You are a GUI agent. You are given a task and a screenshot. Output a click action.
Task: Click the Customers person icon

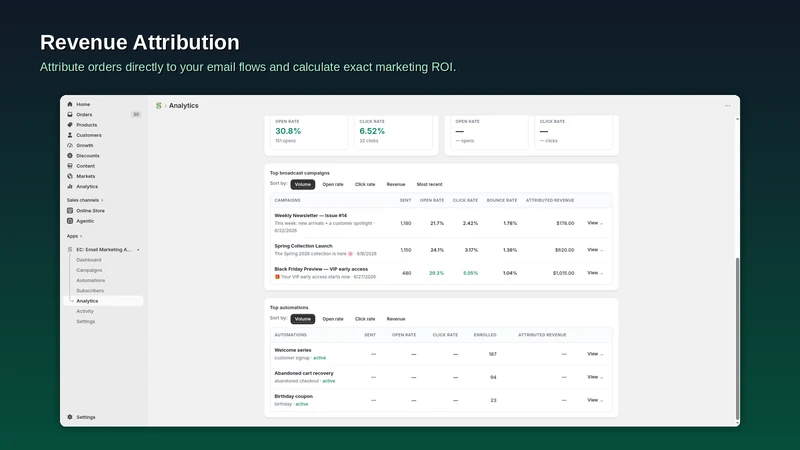pyautogui.click(x=70, y=135)
